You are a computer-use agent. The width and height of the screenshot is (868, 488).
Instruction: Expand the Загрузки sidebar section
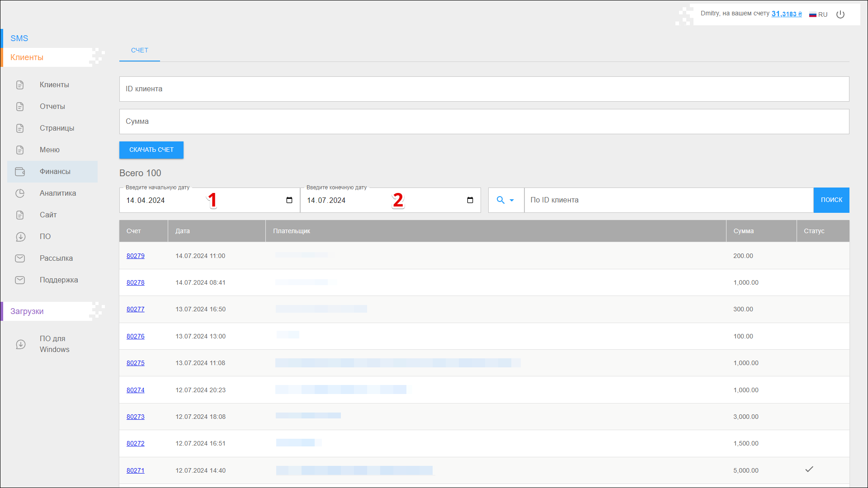[x=27, y=311]
